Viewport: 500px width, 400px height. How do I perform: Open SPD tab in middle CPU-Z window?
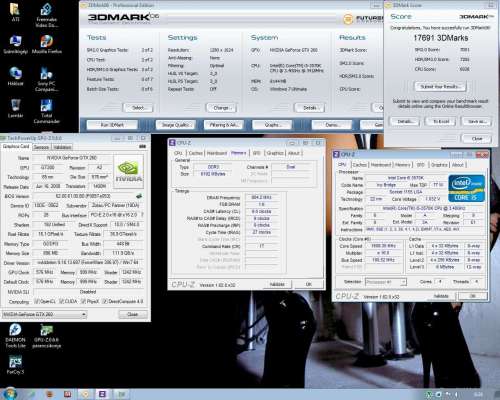point(256,153)
